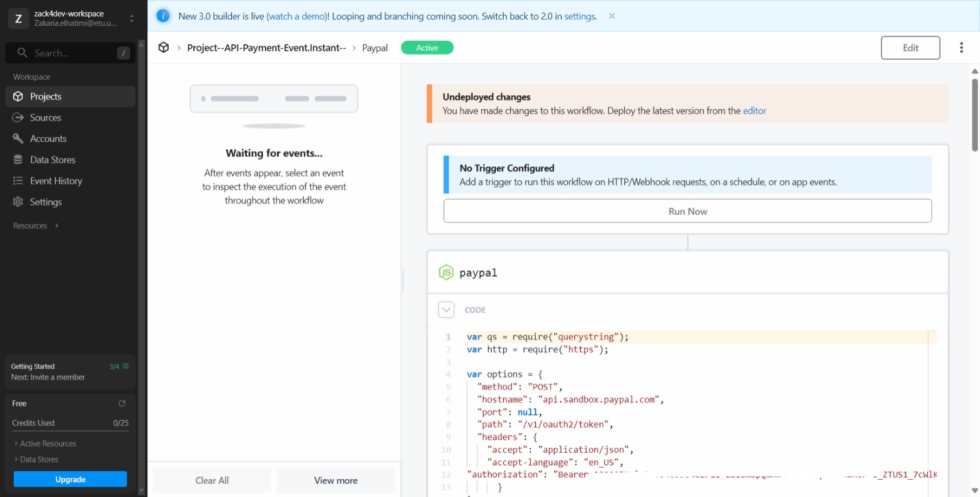
Task: Click the breadcrumb cube home icon
Action: click(164, 48)
